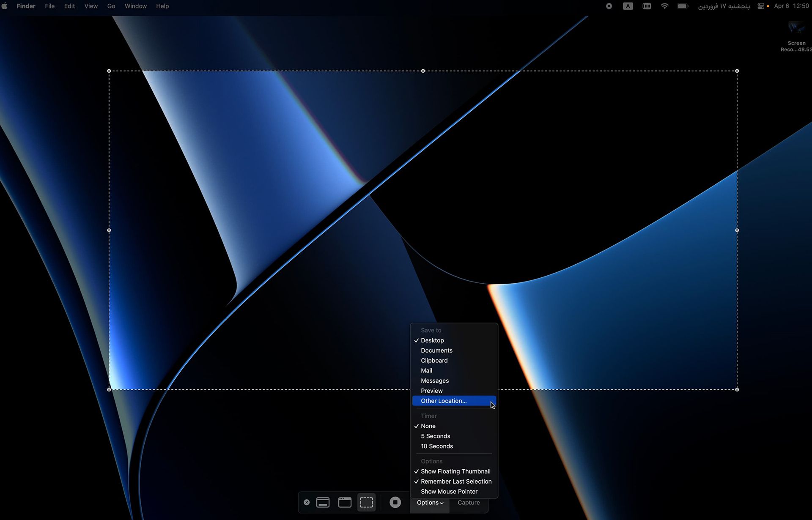Enable Show Mouse Pointer option
812x520 pixels.
pyautogui.click(x=454, y=492)
